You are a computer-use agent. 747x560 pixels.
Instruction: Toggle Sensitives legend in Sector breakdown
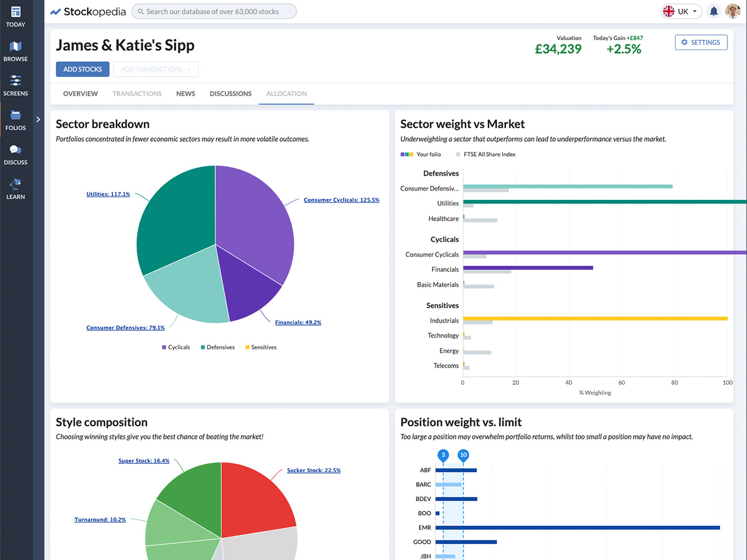point(261,347)
